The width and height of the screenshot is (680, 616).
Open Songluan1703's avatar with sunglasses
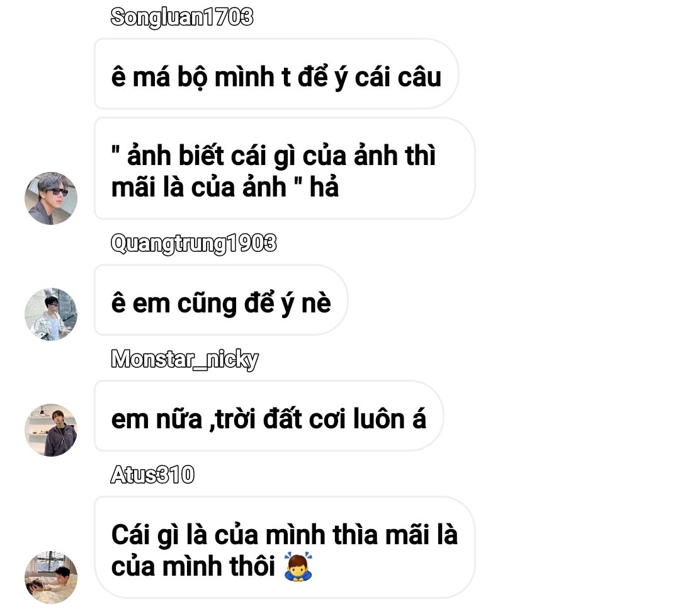coord(51,198)
